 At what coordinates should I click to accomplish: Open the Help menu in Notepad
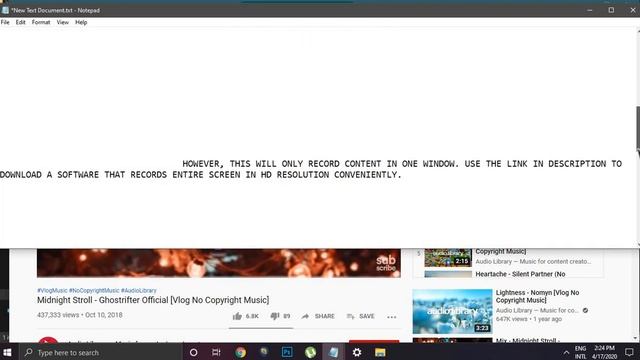[x=81, y=22]
